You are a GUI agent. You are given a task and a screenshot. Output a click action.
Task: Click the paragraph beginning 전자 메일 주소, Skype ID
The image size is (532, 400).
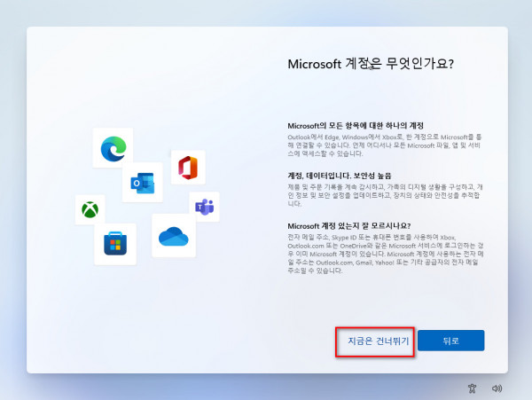[x=386, y=254]
